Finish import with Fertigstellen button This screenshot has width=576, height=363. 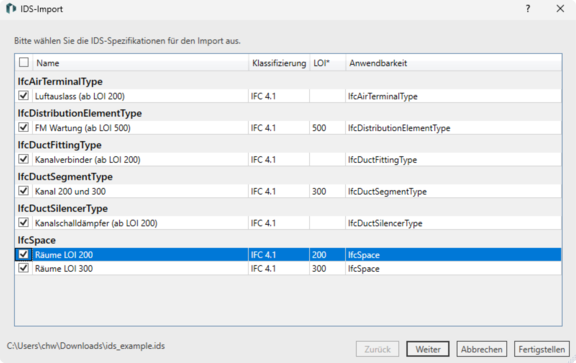[x=542, y=349]
